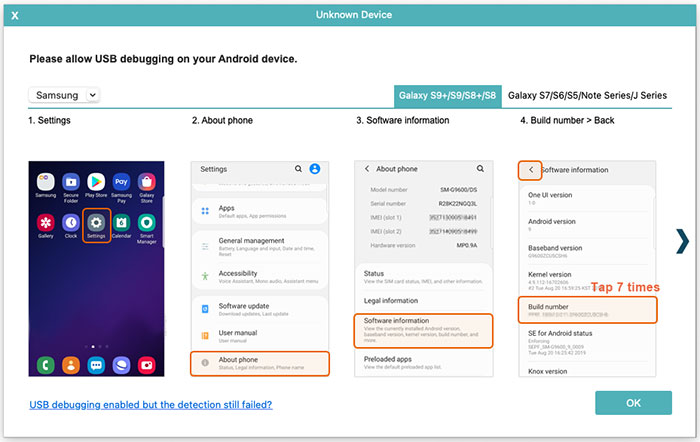The width and height of the screenshot is (700, 442).
Task: Click Kernel version row
Action: coord(587,280)
